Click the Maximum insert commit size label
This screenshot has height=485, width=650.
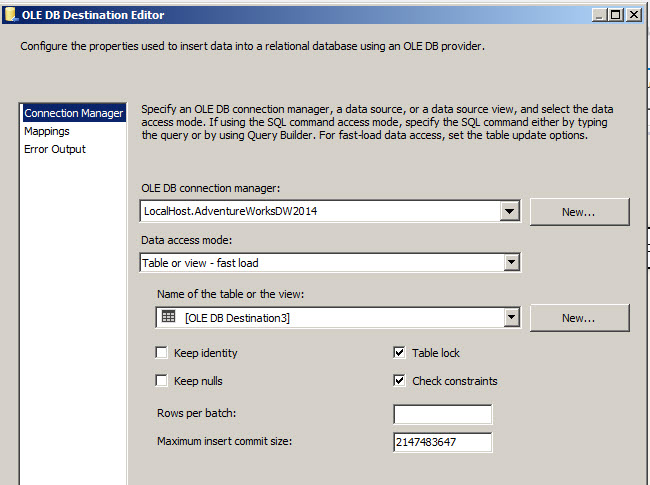tap(224, 441)
